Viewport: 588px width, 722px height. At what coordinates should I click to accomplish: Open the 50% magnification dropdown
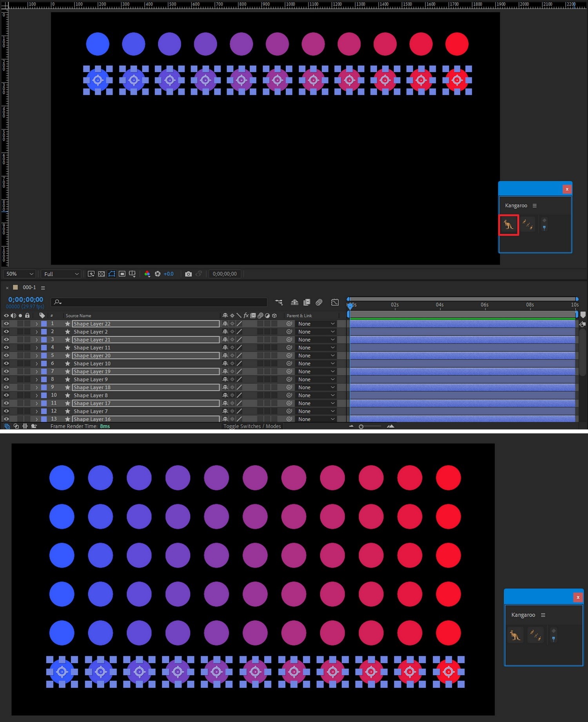click(20, 274)
